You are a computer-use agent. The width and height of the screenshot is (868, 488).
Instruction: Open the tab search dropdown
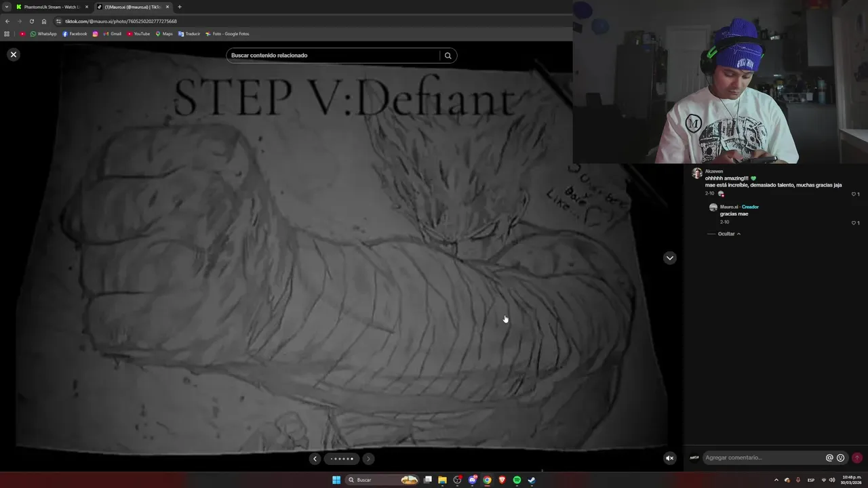(x=7, y=7)
